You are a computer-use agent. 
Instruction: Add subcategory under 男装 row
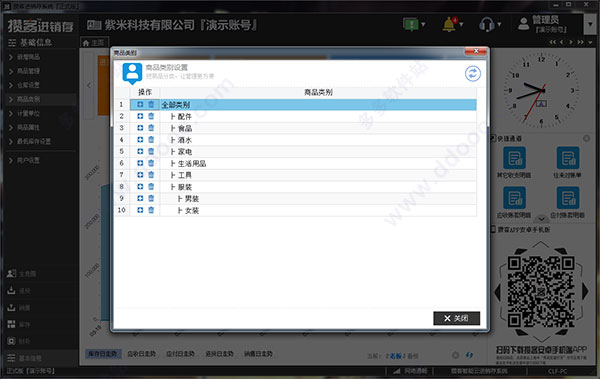click(140, 198)
